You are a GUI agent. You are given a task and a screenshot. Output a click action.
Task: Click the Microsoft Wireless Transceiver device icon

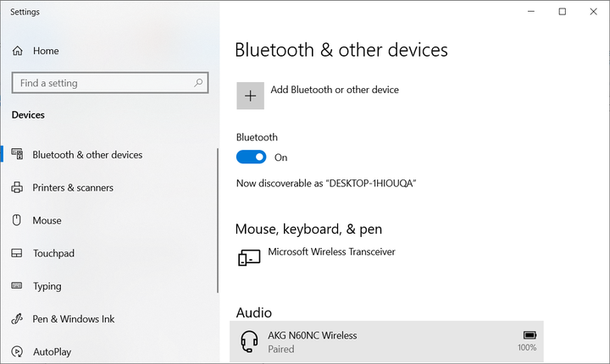click(x=249, y=257)
